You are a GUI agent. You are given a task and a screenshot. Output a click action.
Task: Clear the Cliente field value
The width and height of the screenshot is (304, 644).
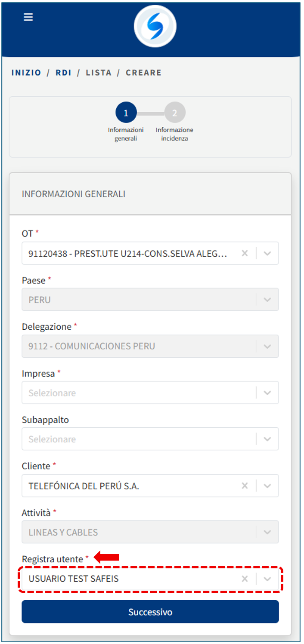click(245, 486)
